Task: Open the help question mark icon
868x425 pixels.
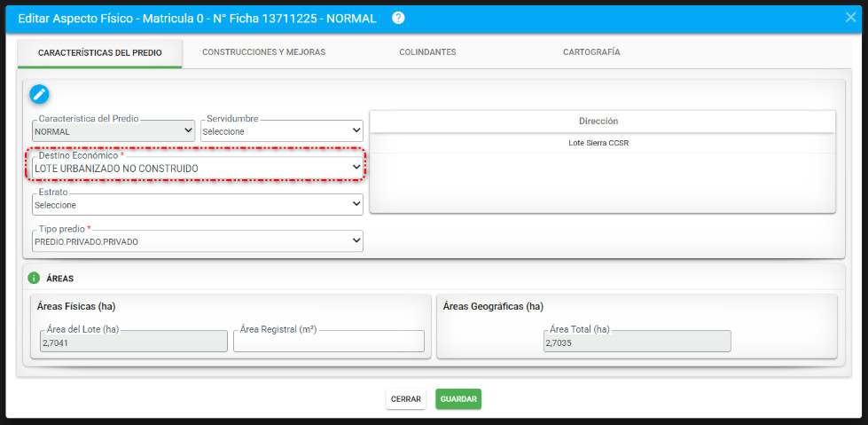Action: (x=398, y=18)
